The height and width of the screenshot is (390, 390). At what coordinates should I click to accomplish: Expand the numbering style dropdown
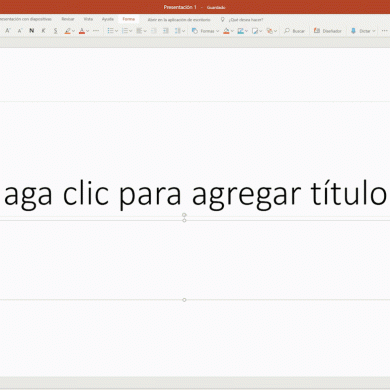[130, 31]
